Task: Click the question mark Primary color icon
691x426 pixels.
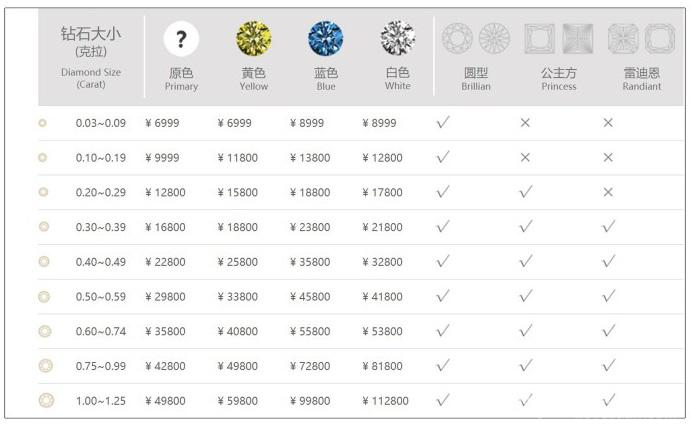Action: [x=181, y=39]
